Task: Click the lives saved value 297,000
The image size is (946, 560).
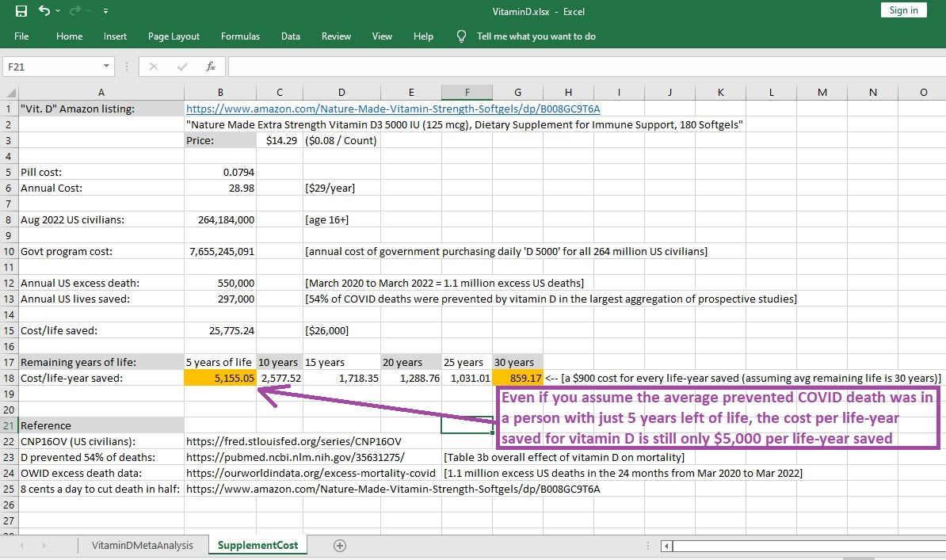Action: [x=220, y=299]
